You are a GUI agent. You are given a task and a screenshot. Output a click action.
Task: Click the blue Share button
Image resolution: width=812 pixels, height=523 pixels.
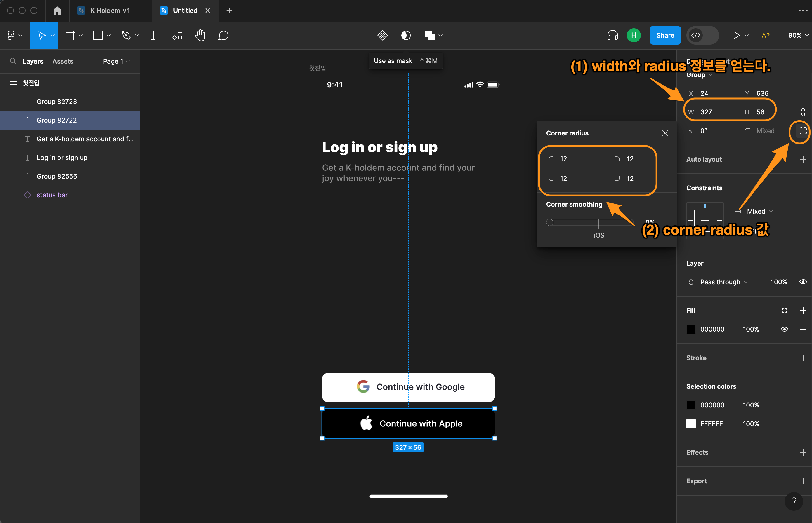tap(664, 35)
